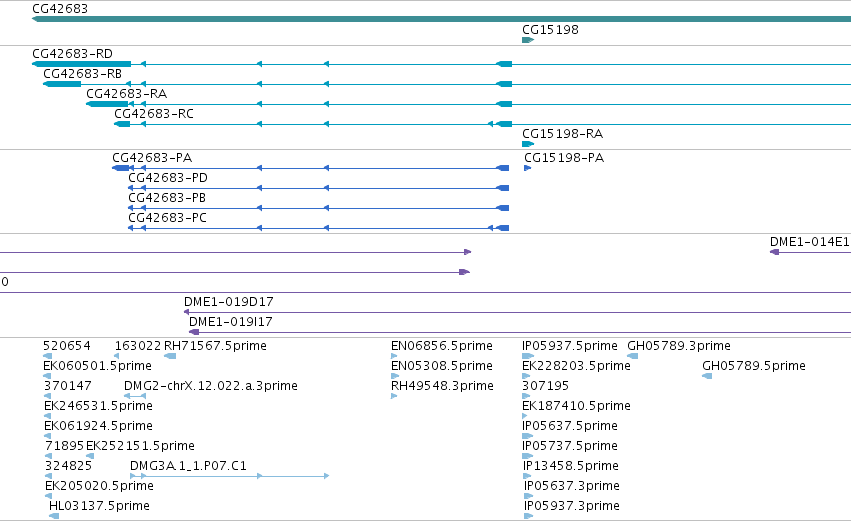Click IP05637.3prime EST label

coord(572,486)
